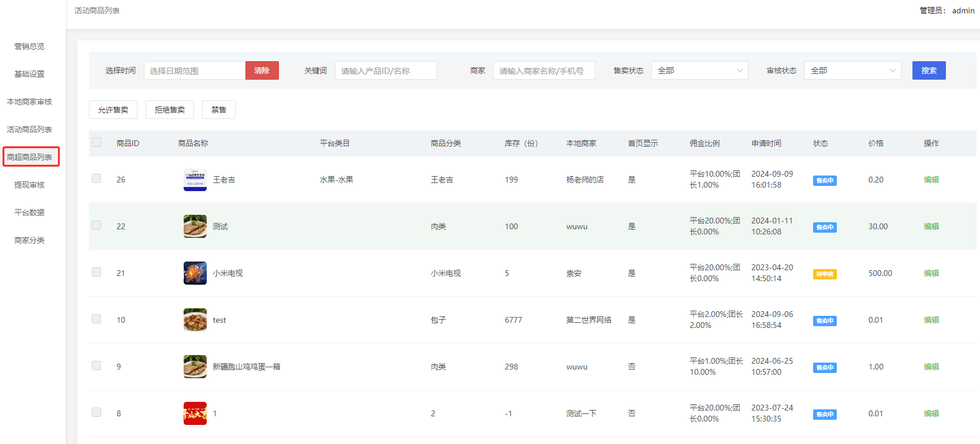The width and height of the screenshot is (980, 444).
Task: Open 提现审核 from the side menu
Action: tap(29, 185)
